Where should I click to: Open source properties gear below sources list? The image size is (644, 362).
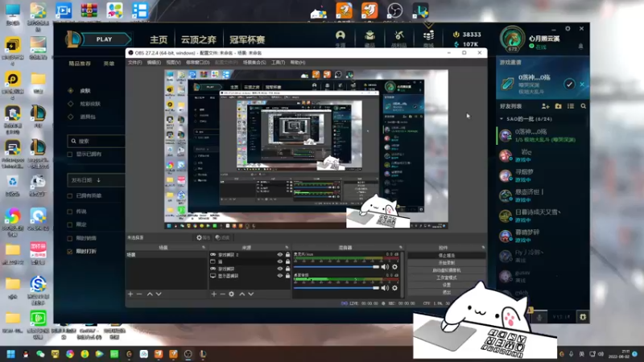232,294
